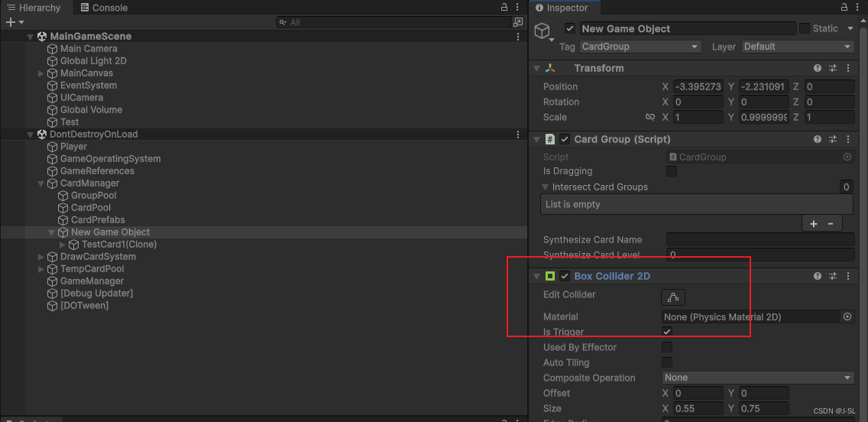Screen dimensions: 868x422
Task: Enable the Is Dragging checkbox
Action: (x=671, y=171)
